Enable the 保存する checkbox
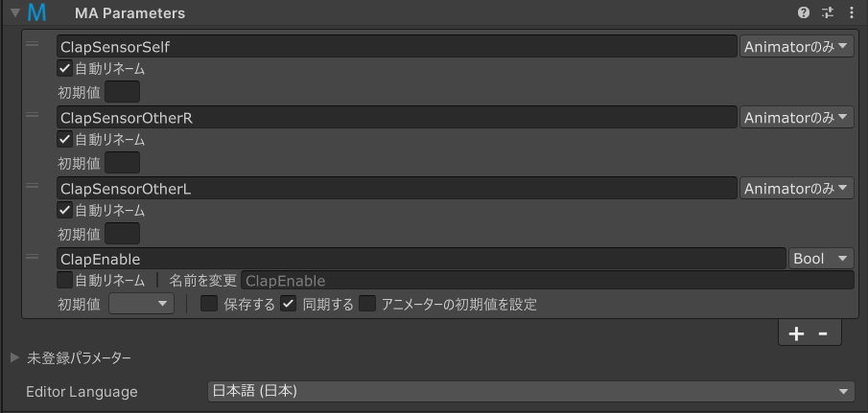 point(209,304)
